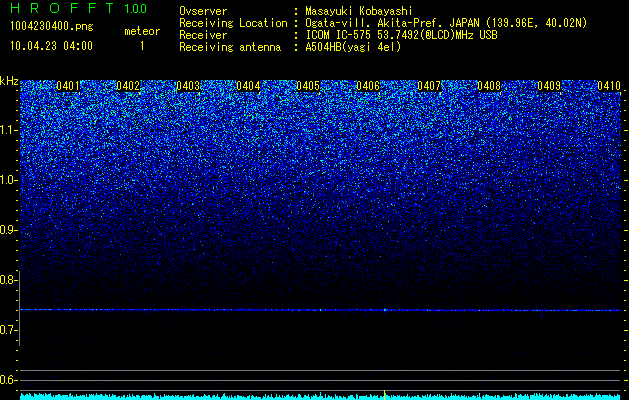Screen dimensions: 629x400
Task: Click the 1.0 kHz axis label
Action: [x=8, y=180]
